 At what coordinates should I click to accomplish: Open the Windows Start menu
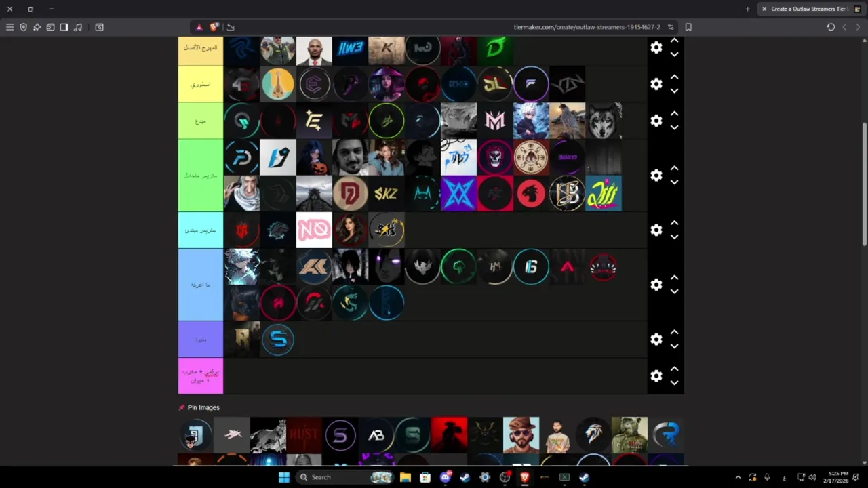(284, 477)
